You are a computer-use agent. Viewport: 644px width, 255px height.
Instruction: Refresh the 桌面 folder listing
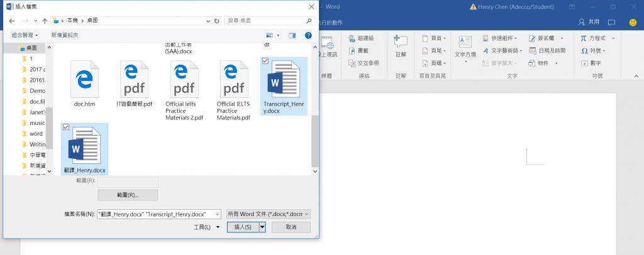(217, 21)
